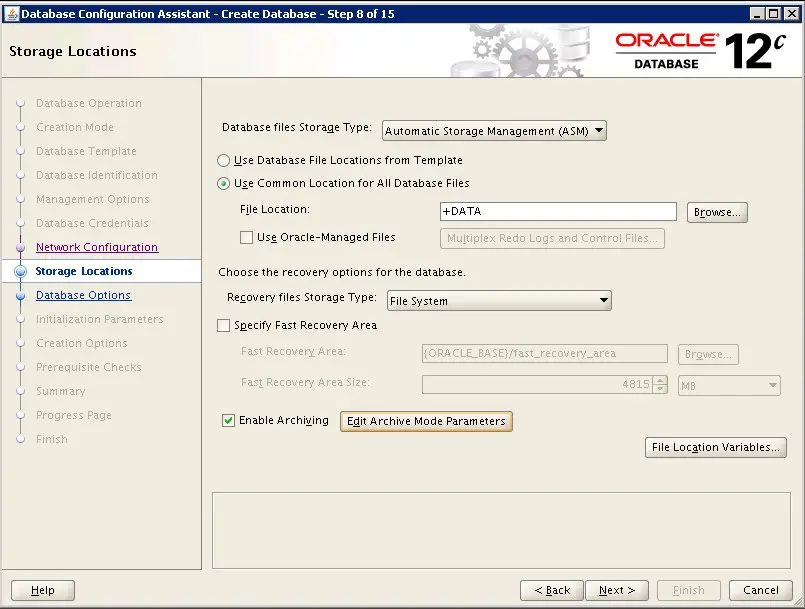The width and height of the screenshot is (805, 609).
Task: Click the Creation Options step
Action: click(x=82, y=343)
